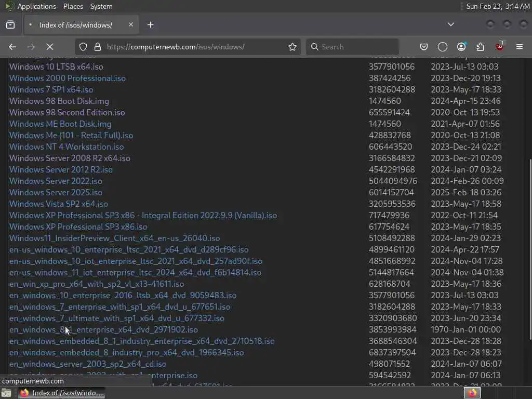The height and width of the screenshot is (399, 532).
Task: Expand the list all tabs chevron
Action: coord(450,24)
